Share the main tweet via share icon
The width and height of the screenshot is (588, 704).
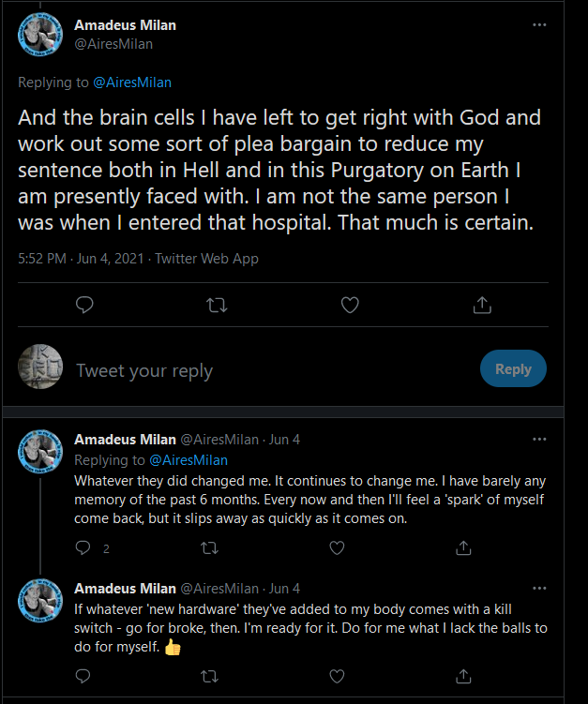point(482,305)
